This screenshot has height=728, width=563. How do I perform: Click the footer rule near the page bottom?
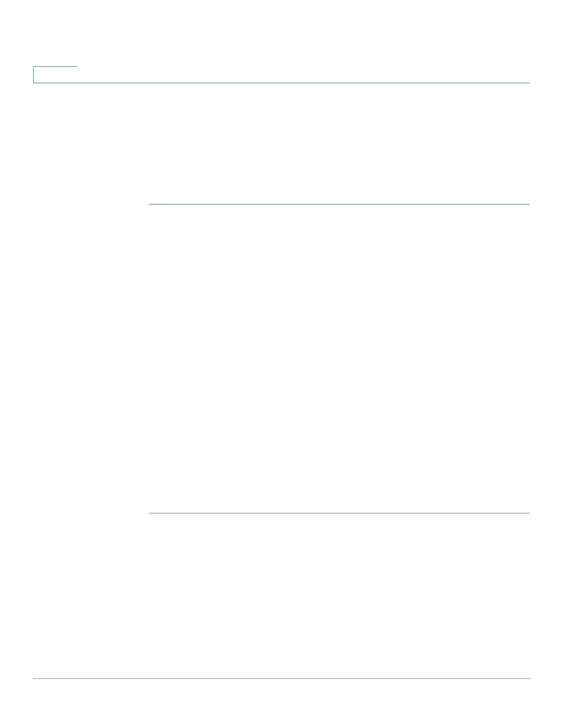[x=281, y=678]
